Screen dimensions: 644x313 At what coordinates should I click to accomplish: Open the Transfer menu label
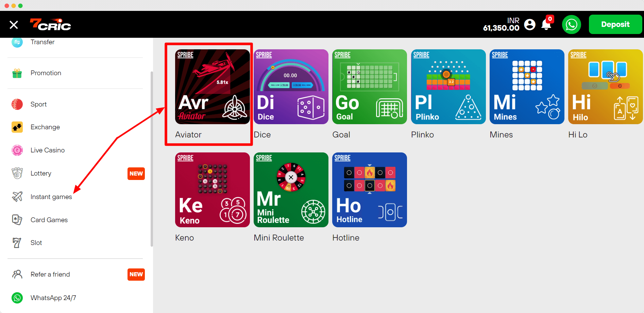(x=43, y=42)
